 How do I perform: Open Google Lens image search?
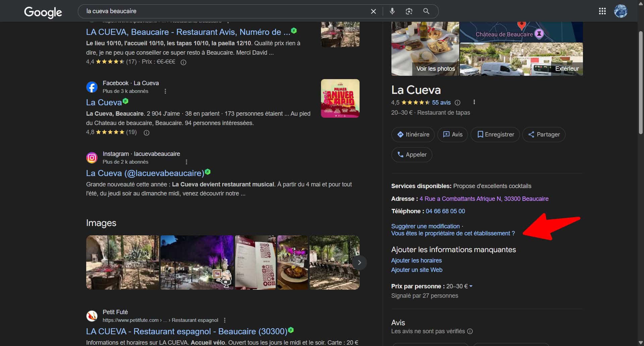[x=409, y=11]
